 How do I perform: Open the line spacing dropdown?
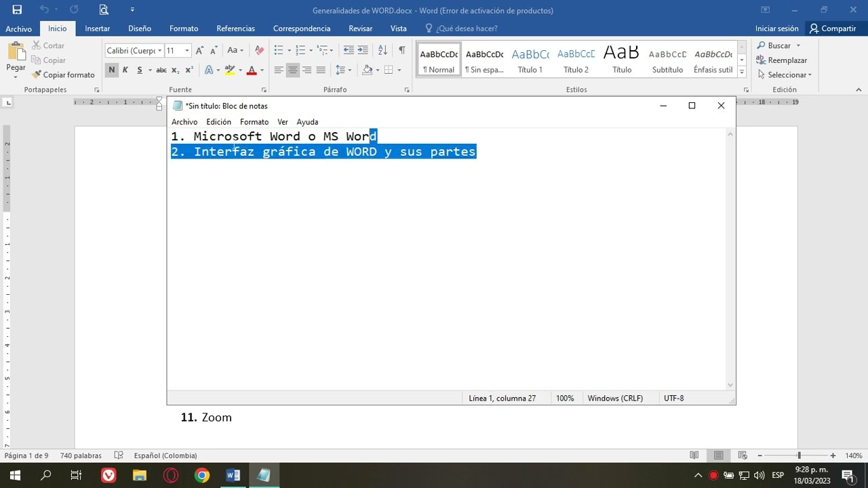(x=344, y=70)
